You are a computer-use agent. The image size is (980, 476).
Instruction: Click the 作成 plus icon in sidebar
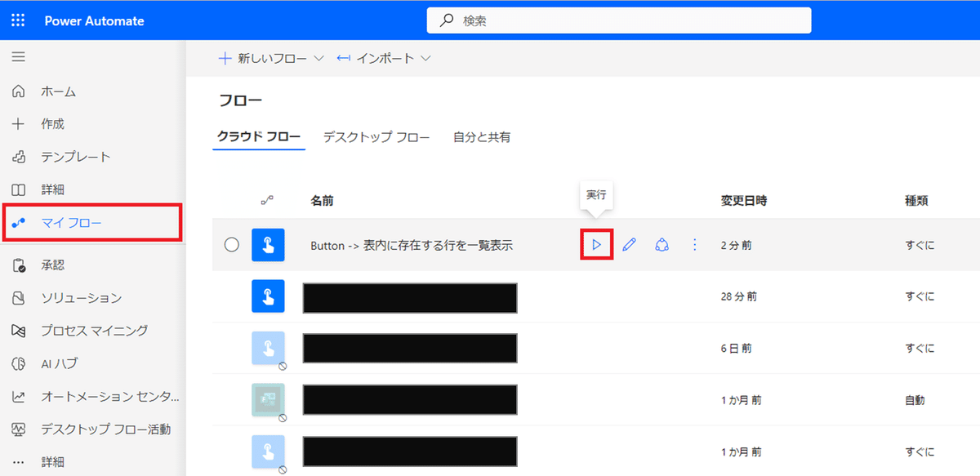coord(18,124)
